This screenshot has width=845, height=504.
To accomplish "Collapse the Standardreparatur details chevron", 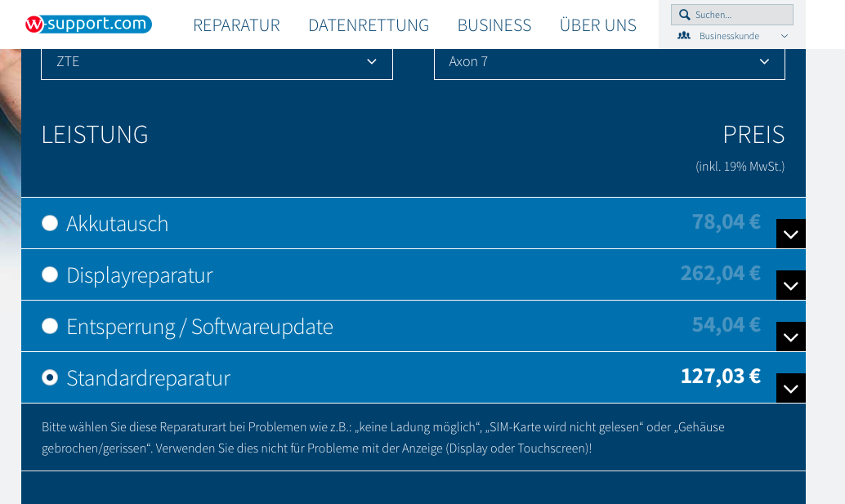I will (790, 388).
